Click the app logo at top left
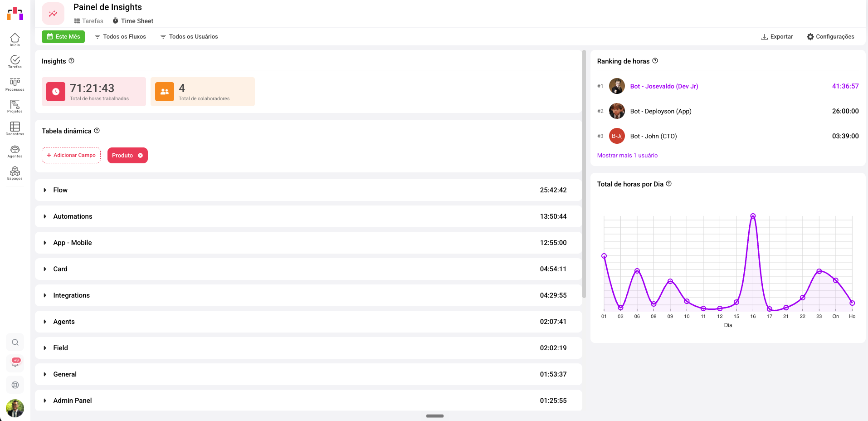The height and width of the screenshot is (421, 868). click(15, 14)
